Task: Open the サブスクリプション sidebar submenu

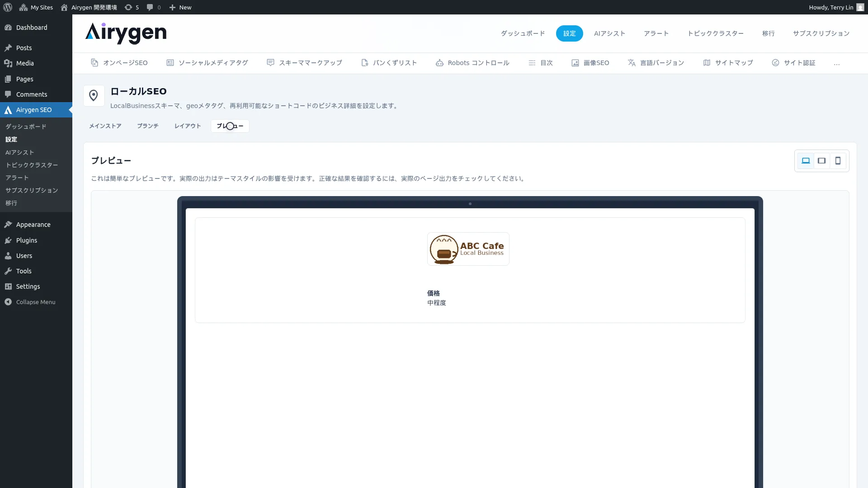Action: [x=32, y=190]
